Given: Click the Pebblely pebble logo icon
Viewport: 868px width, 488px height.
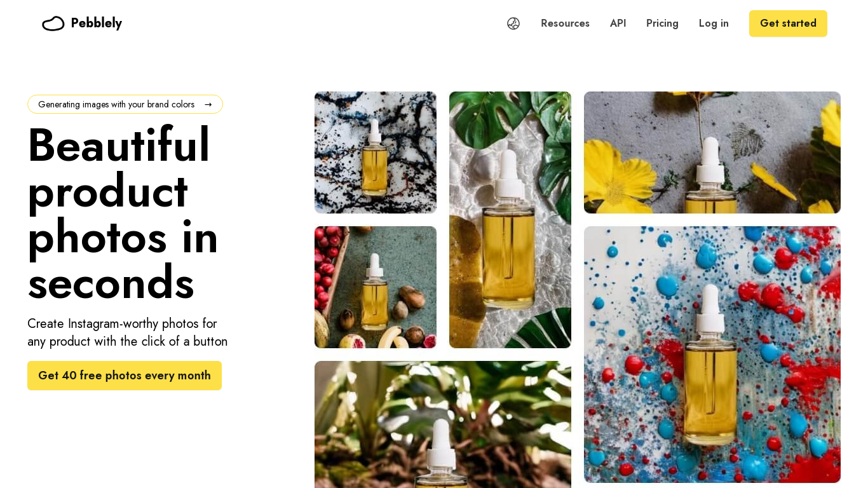Looking at the screenshot, I should (53, 24).
